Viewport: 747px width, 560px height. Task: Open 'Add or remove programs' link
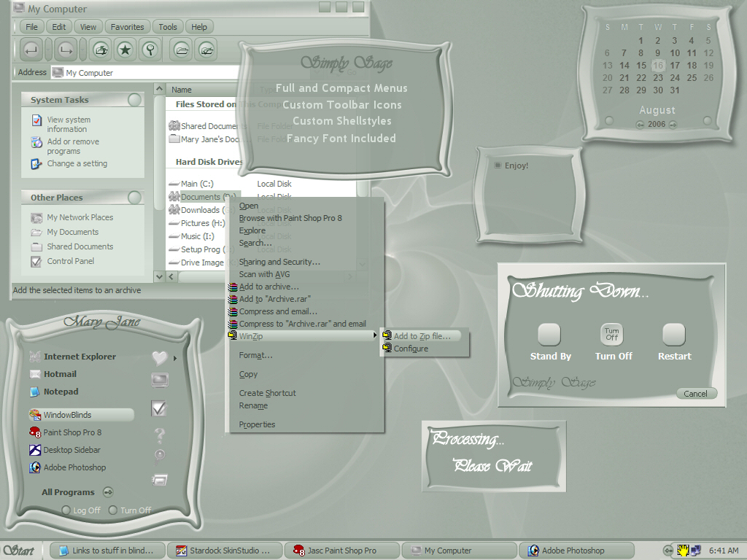pos(73,146)
